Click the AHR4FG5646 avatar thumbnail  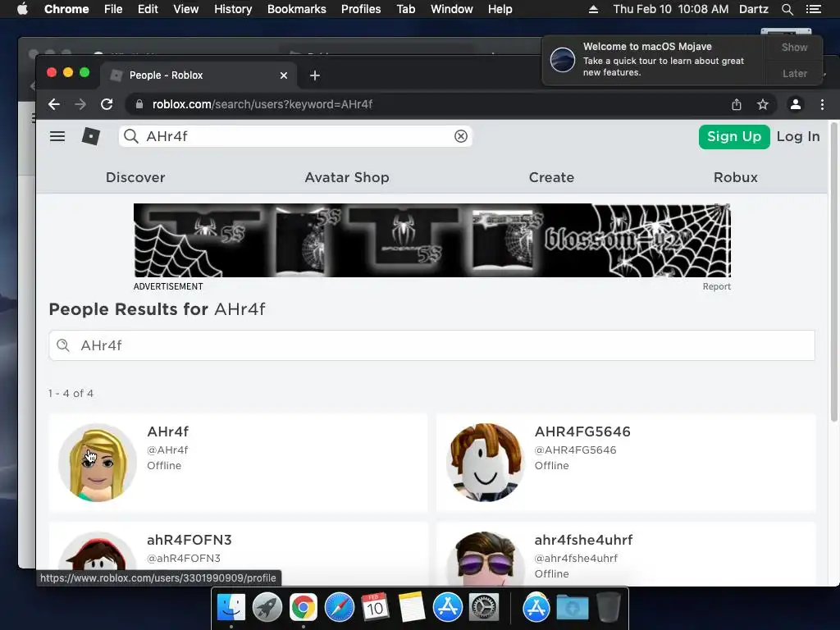point(485,463)
